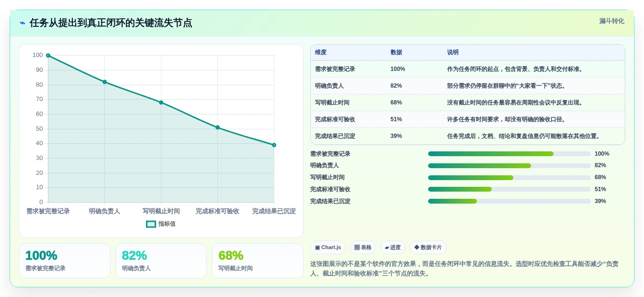The image size is (644, 297).
Task: Click the Chart.js tag chip
Action: [328, 248]
